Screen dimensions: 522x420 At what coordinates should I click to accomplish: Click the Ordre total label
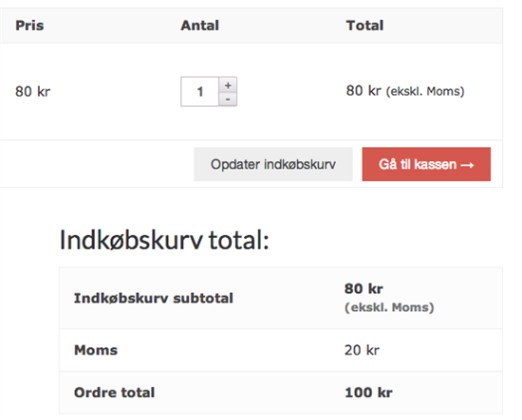click(x=114, y=393)
